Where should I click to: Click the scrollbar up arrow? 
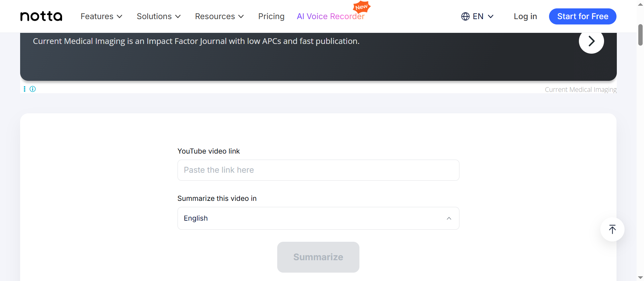(x=640, y=4)
